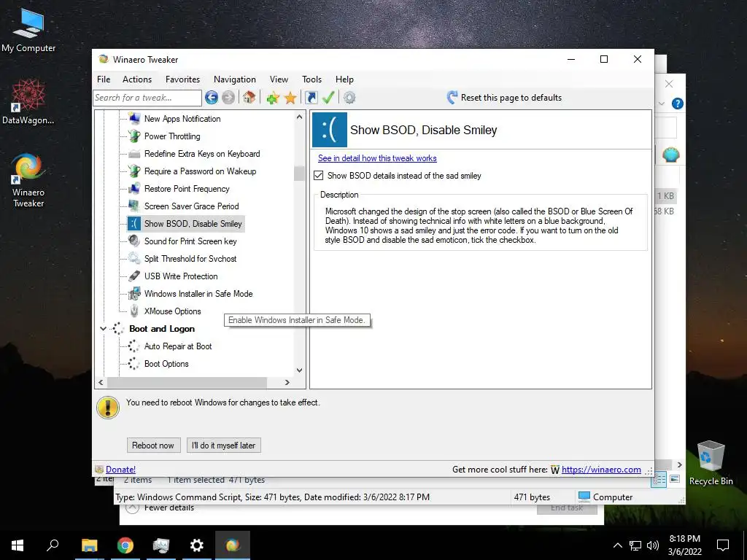Screen dimensions: 747x560
Task: Open the Tools menu
Action: click(311, 79)
